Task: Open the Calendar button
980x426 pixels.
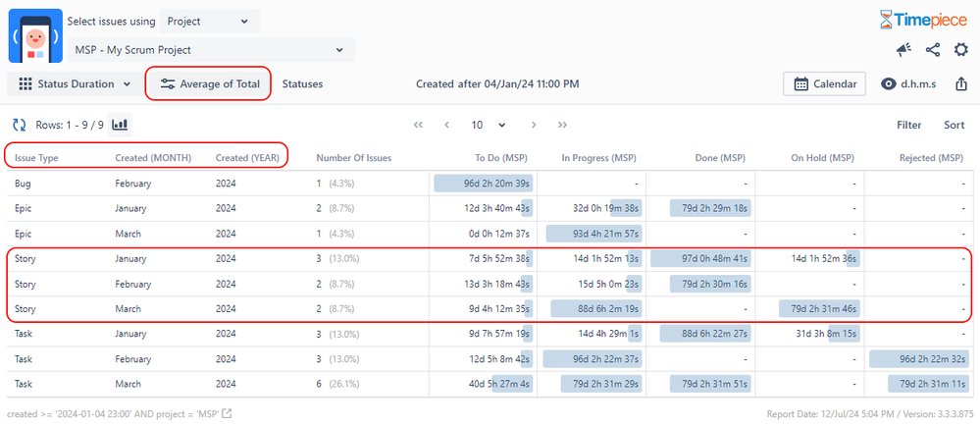Action: (824, 83)
